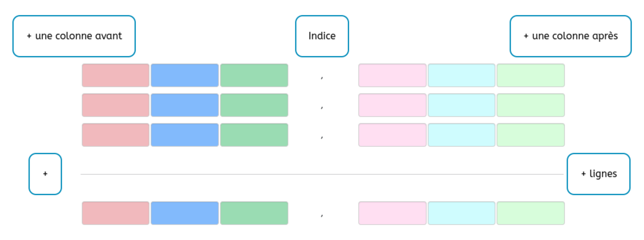This screenshot has height=240, width=644.
Task: Select the light green cell in first row
Action: (530, 75)
